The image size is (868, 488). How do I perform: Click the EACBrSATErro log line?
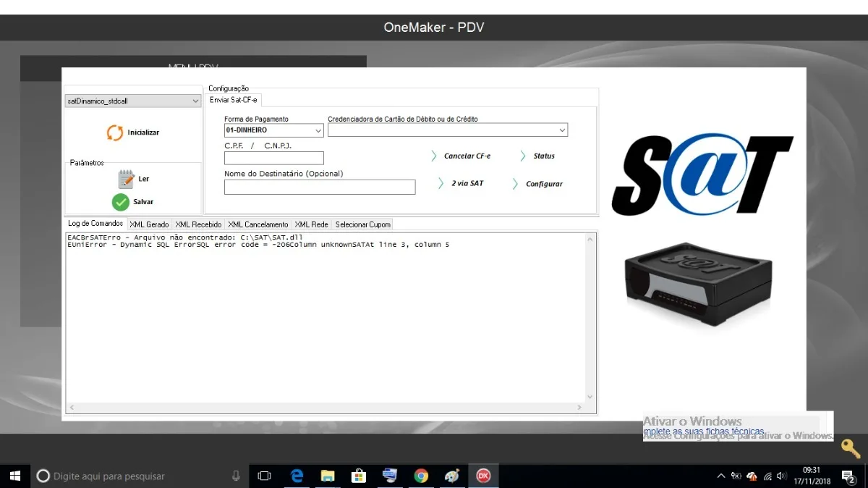tap(185, 237)
